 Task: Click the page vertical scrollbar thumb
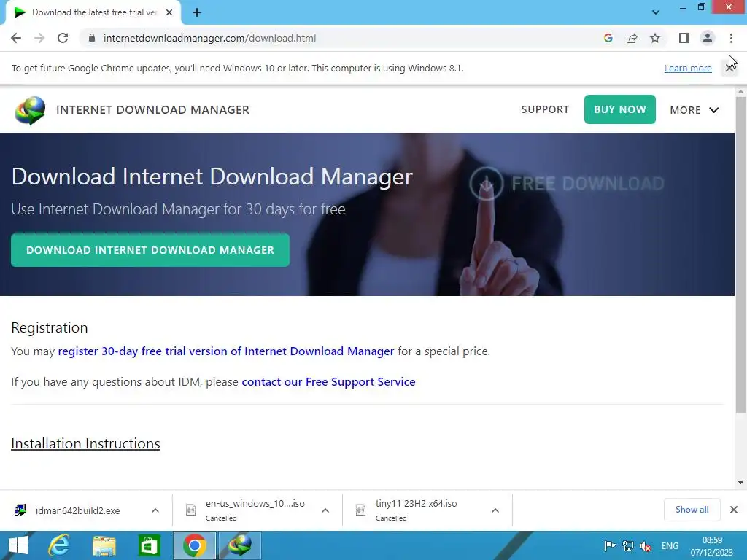pos(740,254)
